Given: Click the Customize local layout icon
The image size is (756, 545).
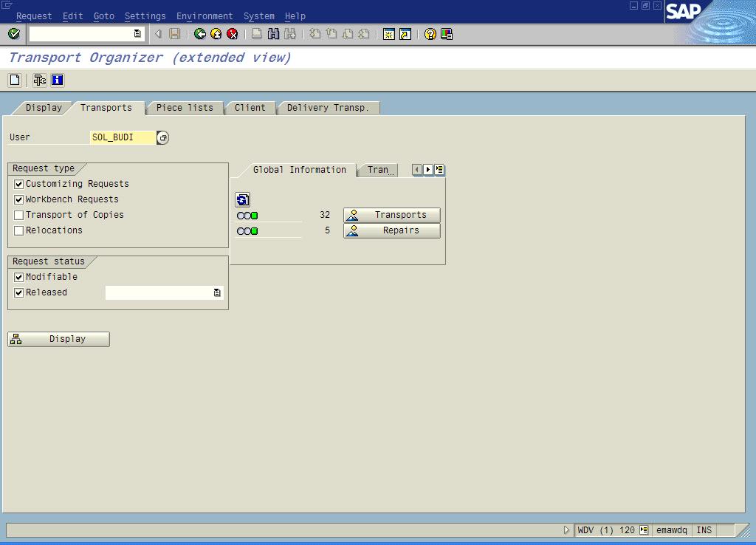Looking at the screenshot, I should (x=447, y=34).
